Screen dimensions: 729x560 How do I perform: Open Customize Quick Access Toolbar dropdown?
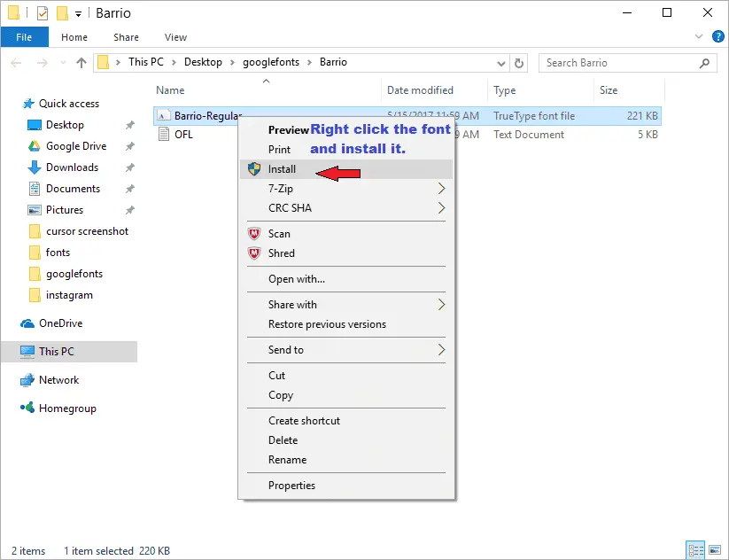pyautogui.click(x=79, y=14)
